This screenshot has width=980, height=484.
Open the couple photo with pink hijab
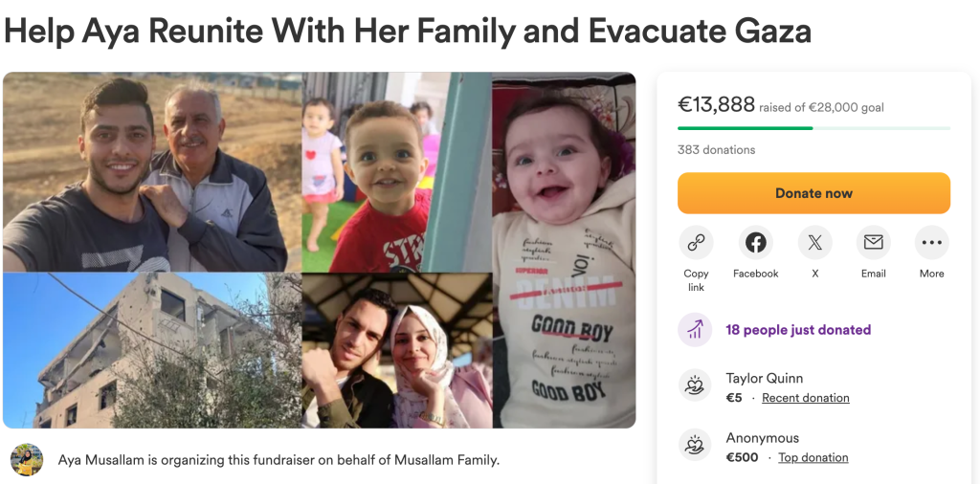click(396, 350)
